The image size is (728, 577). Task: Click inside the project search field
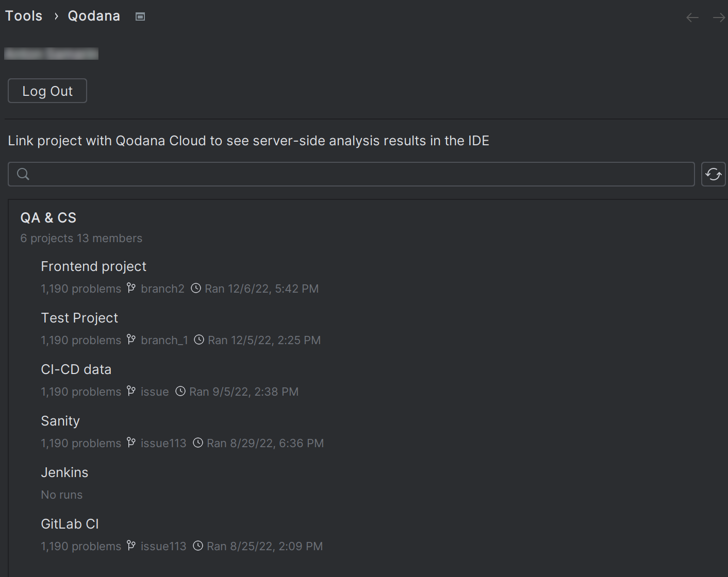click(x=351, y=174)
